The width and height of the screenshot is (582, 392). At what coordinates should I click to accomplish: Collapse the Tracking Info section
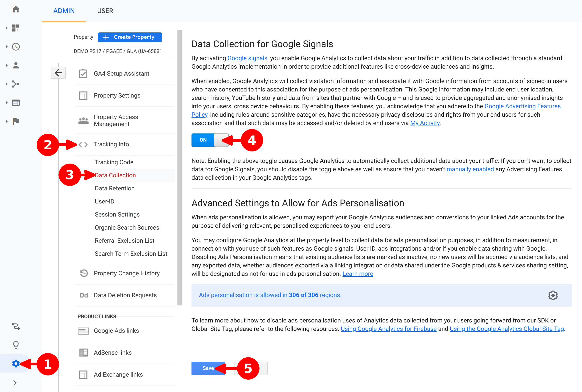[x=111, y=144]
